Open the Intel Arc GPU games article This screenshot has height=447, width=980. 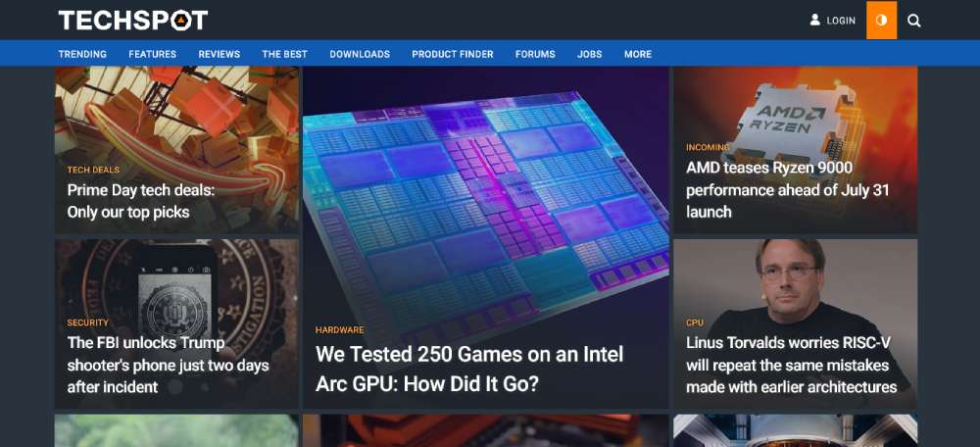pos(468,369)
